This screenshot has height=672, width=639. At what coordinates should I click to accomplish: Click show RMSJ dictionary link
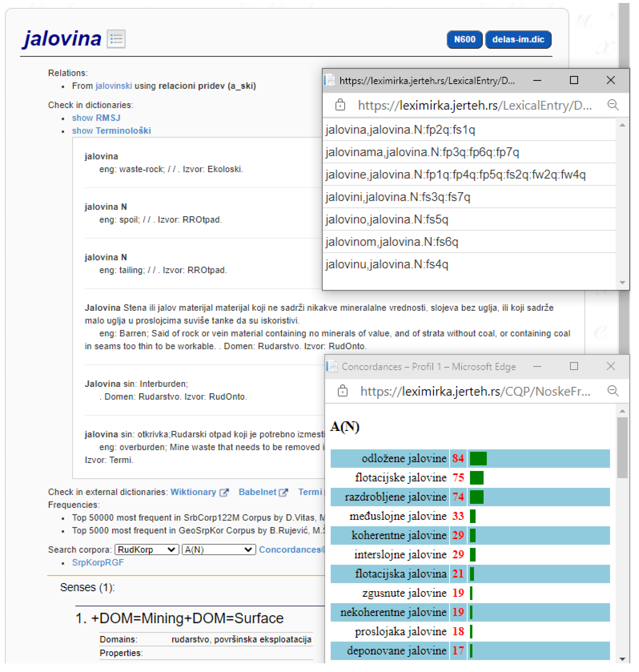point(96,118)
